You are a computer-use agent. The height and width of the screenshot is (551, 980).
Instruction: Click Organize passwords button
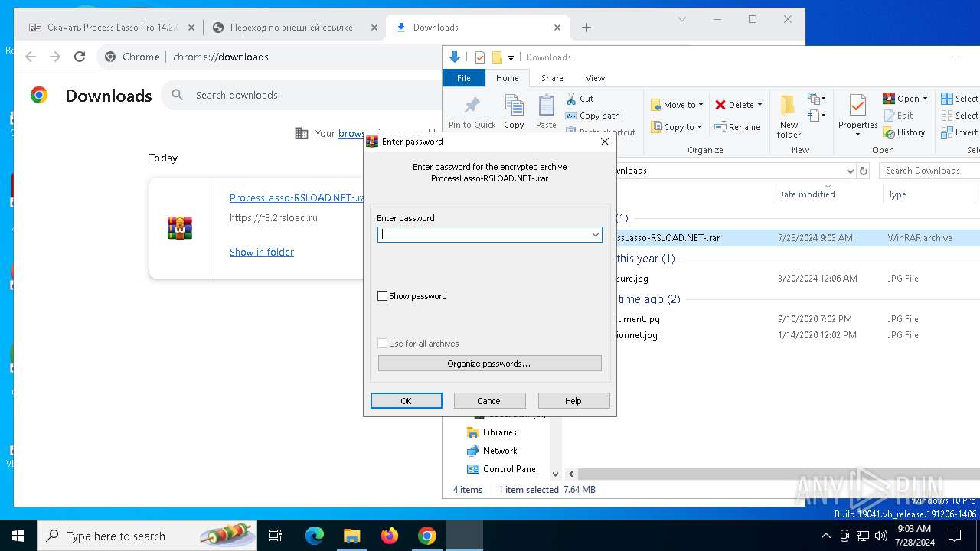[489, 364]
